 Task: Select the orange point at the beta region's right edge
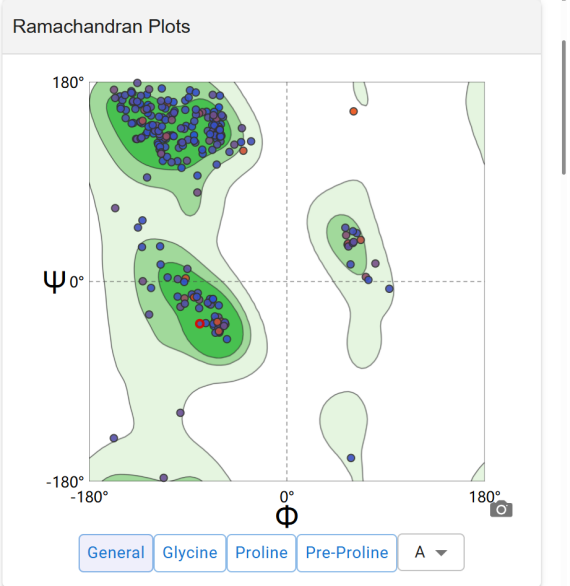(243, 151)
